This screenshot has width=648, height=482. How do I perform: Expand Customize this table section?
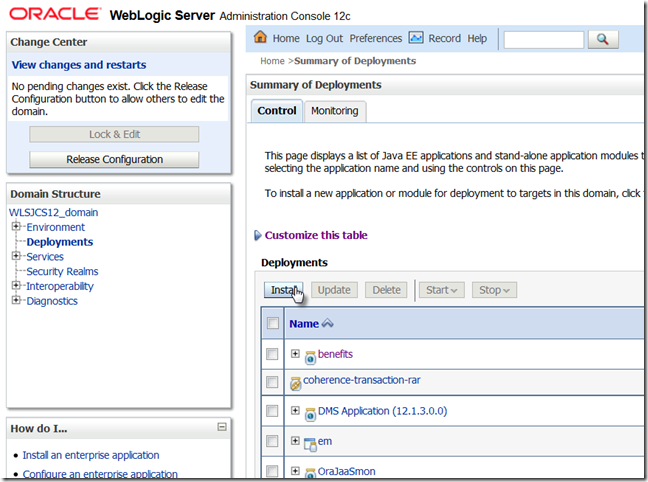(x=258, y=236)
